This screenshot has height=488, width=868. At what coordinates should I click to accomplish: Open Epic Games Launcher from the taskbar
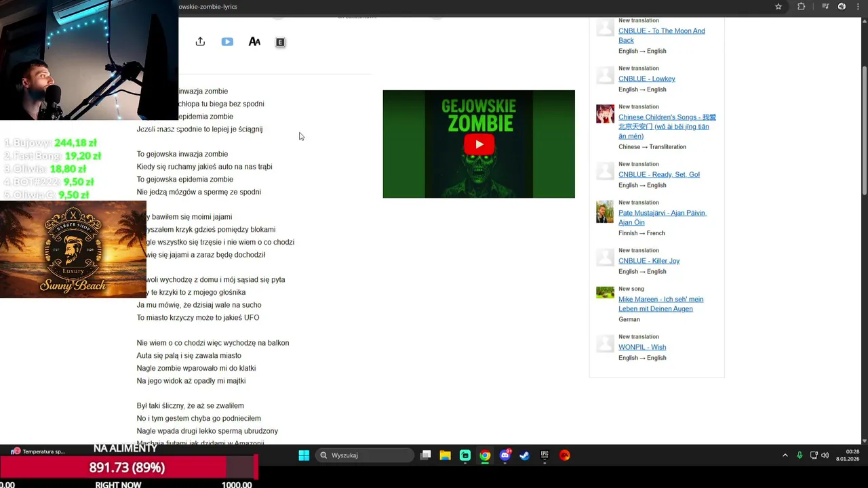pos(545,455)
